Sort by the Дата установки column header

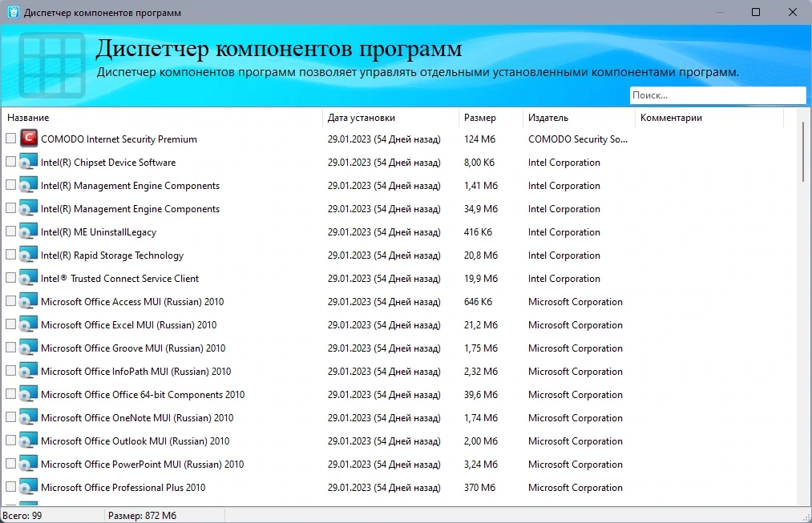[390, 118]
